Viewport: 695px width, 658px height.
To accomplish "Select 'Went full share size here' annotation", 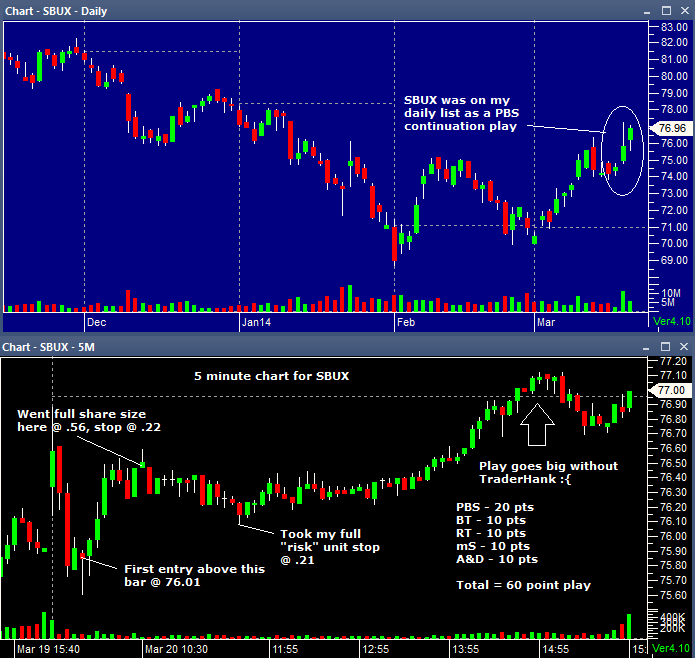I will coord(89,420).
